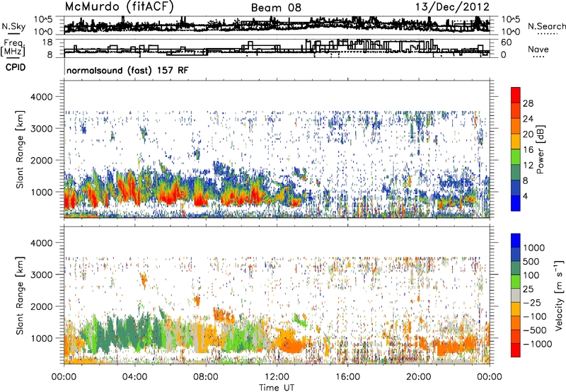The image size is (566, 392).
Task: Click the blue bottom segment of power color bar
Action: pos(516,203)
